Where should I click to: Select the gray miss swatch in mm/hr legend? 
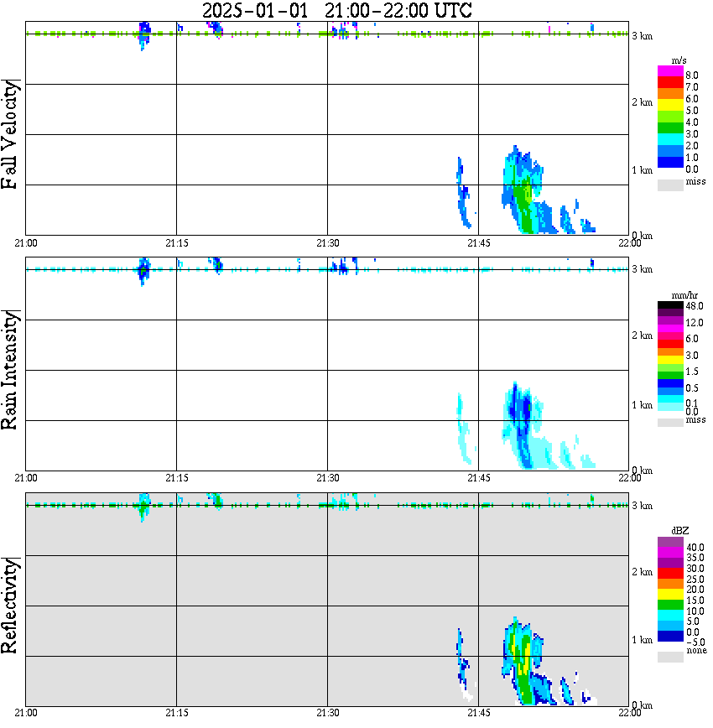pos(670,423)
